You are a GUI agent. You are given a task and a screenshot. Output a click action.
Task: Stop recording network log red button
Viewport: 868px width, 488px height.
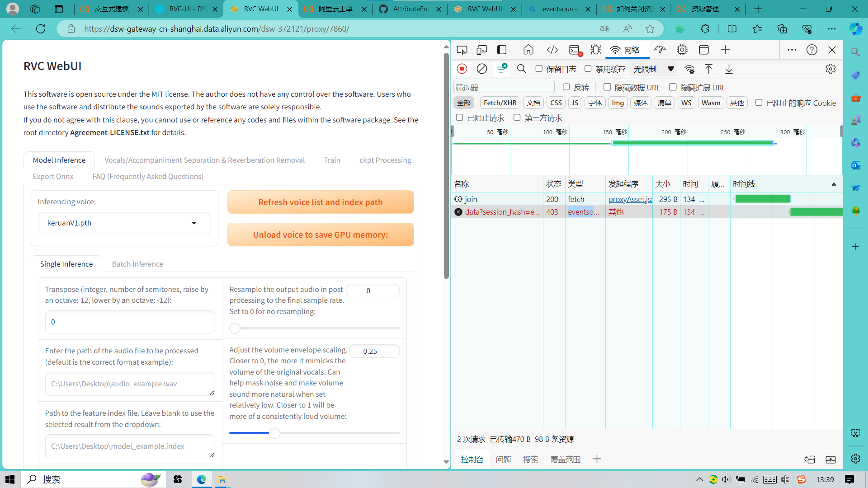[x=462, y=69]
